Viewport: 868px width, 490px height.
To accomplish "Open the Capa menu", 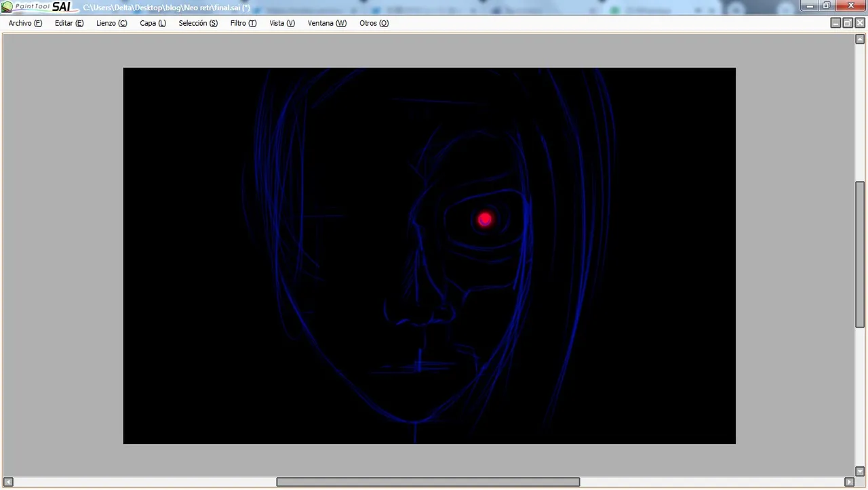I will pyautogui.click(x=153, y=23).
